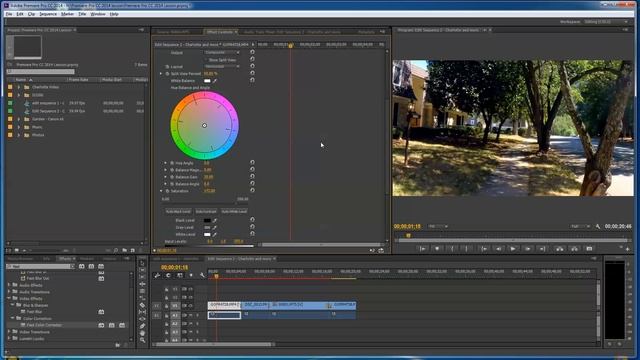Click the White Balance color swatch
The image size is (640, 360).
pyautogui.click(x=207, y=81)
